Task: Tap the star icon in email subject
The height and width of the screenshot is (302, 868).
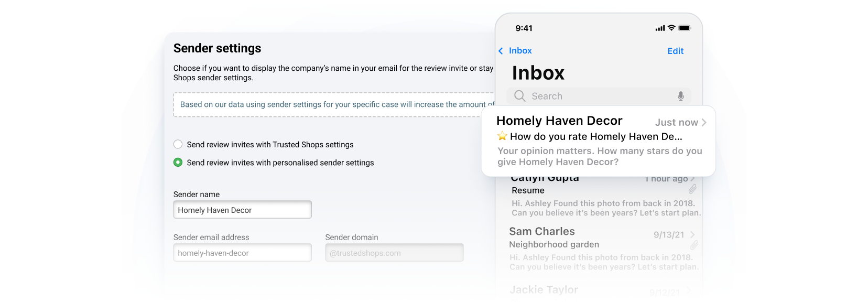Action: point(502,136)
